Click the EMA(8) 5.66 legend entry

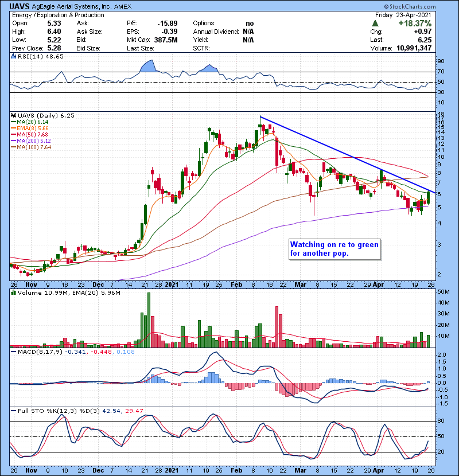[29, 128]
